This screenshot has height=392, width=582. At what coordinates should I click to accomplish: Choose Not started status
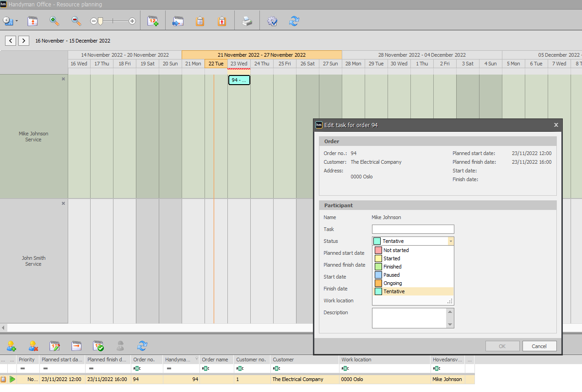point(413,250)
